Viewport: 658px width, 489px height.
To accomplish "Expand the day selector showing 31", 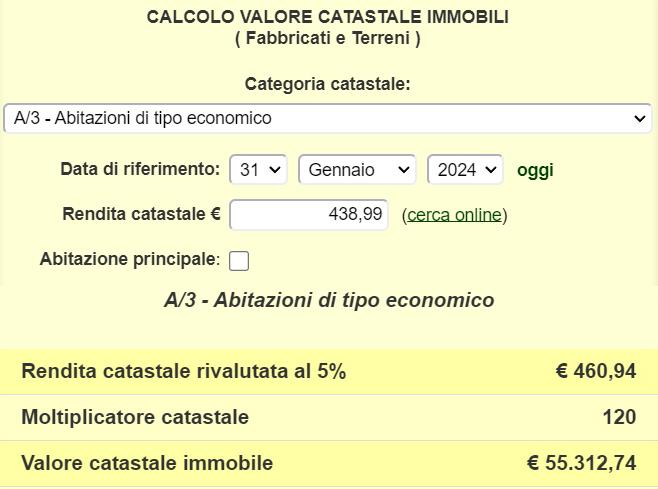I will pyautogui.click(x=258, y=170).
